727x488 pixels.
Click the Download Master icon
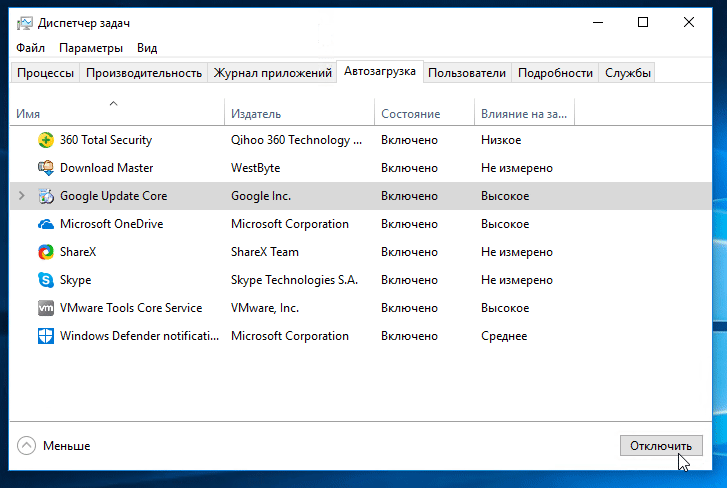coord(45,168)
